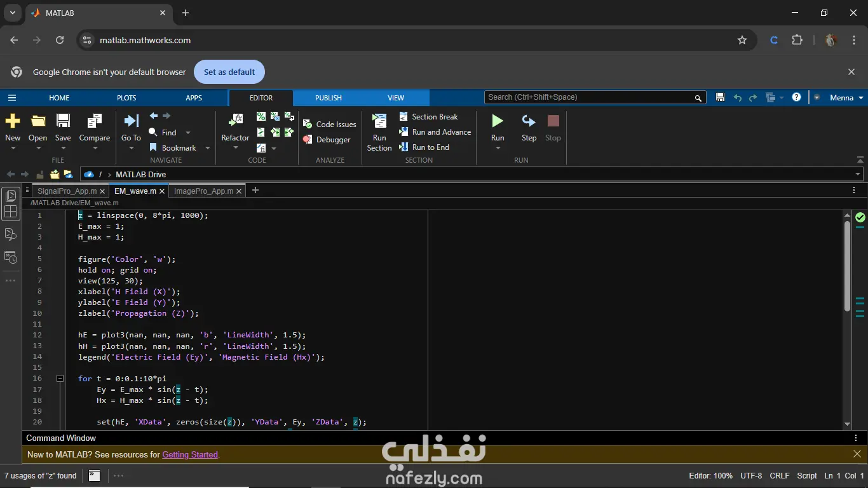
Task: Expand the Refactor dropdown arrow
Action: point(236,149)
